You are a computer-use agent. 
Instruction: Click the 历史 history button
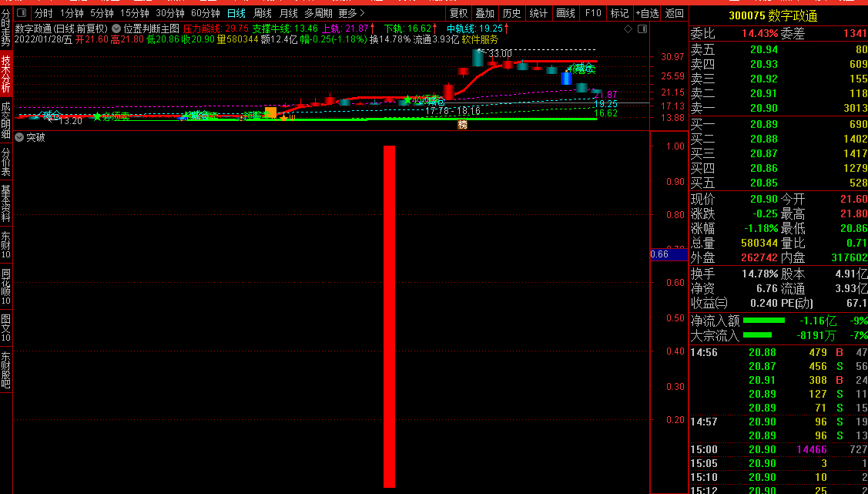[x=511, y=13]
